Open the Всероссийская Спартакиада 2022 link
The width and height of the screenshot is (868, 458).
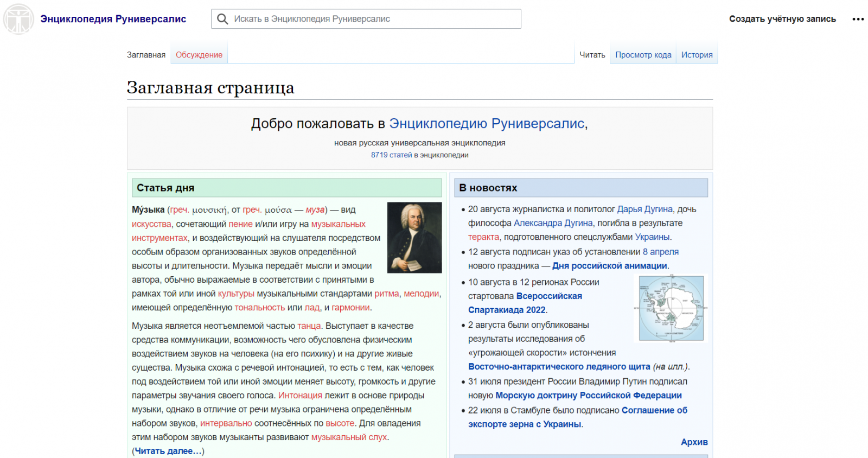[525, 303]
